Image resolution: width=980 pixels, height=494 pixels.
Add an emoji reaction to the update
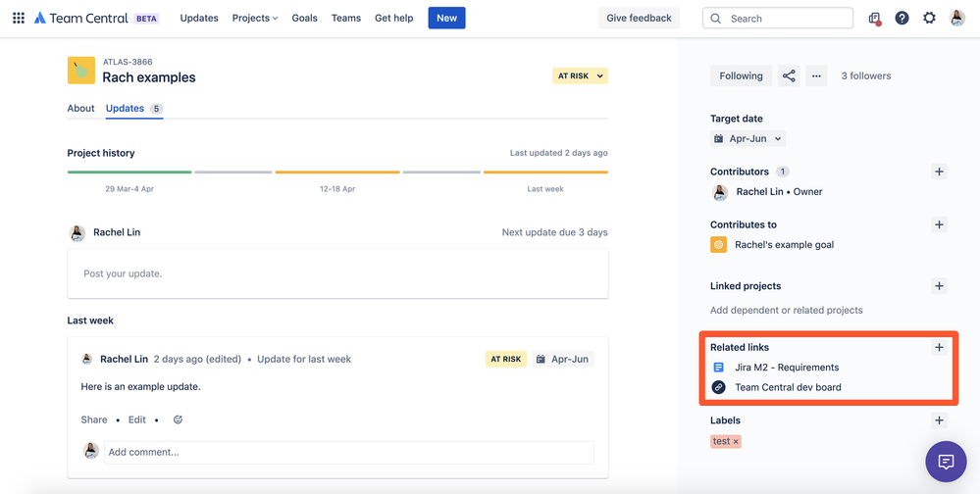[178, 420]
